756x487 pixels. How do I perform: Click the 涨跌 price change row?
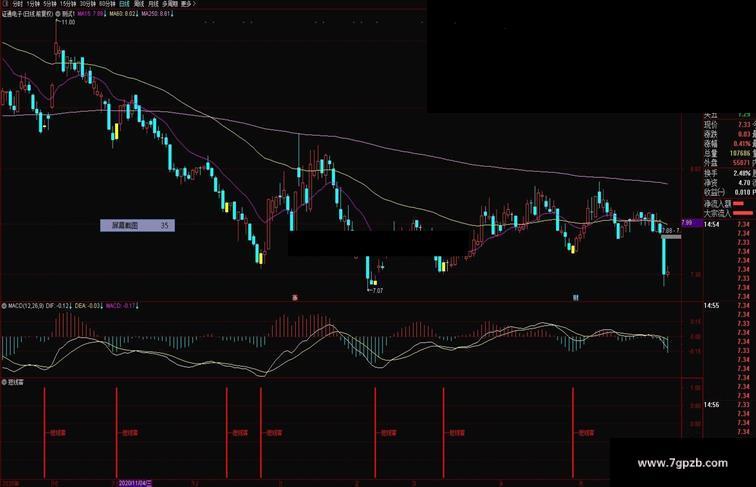728,134
